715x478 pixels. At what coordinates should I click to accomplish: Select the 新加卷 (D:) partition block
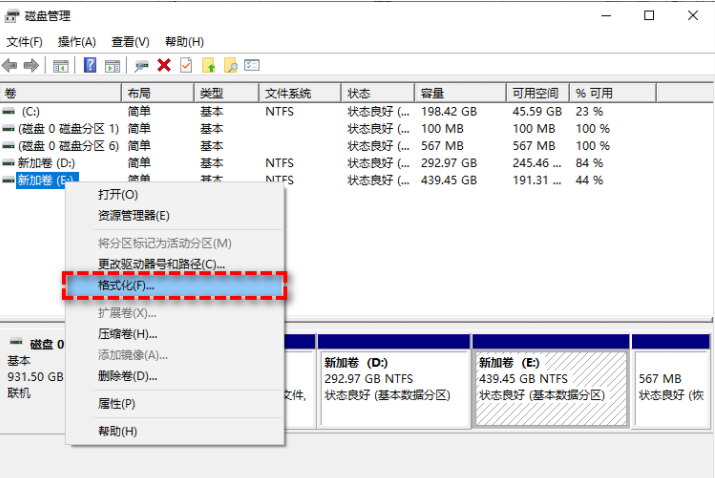tap(393, 380)
